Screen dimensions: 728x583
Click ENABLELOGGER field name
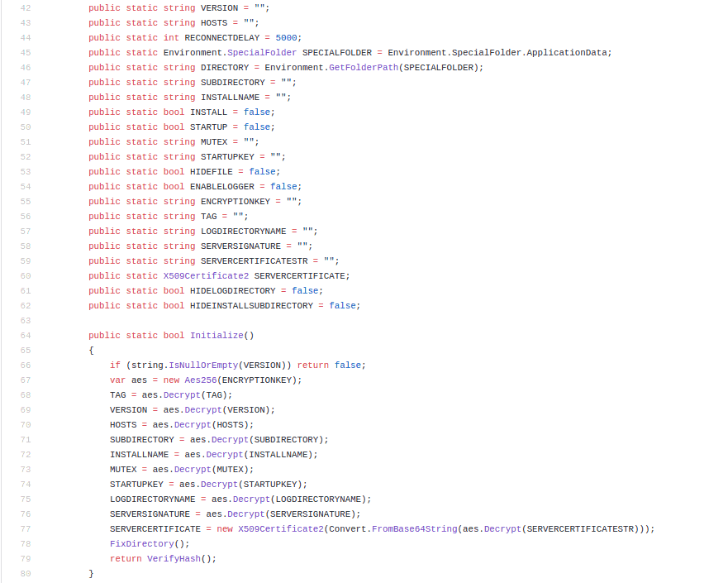coord(222,186)
